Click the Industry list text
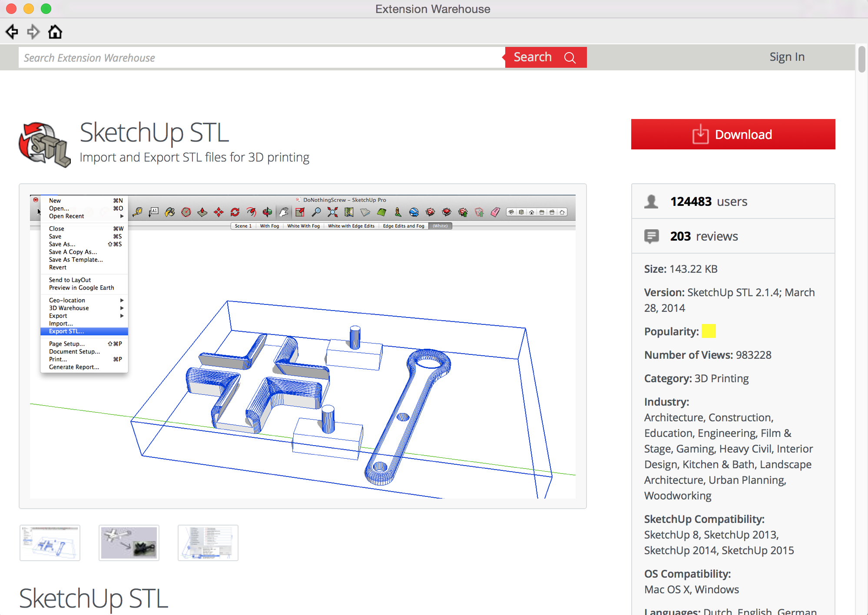 click(729, 456)
